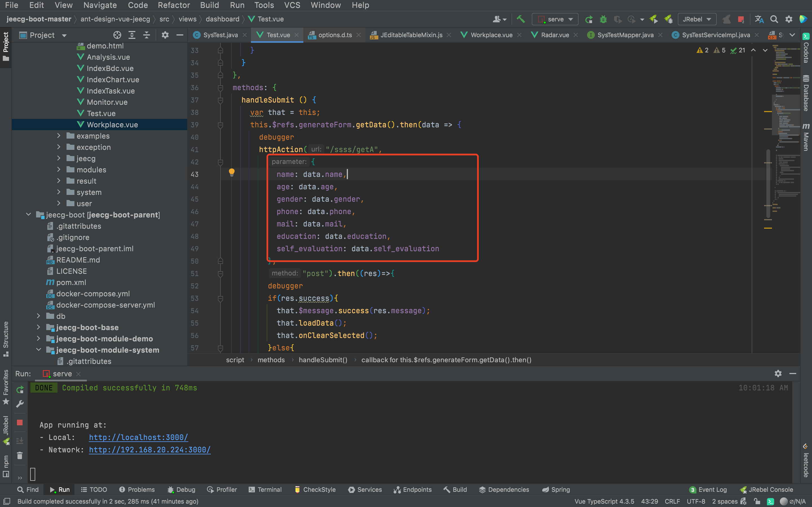Collapse all project tree icon
Viewport: 812px width, 507px height.
(147, 35)
